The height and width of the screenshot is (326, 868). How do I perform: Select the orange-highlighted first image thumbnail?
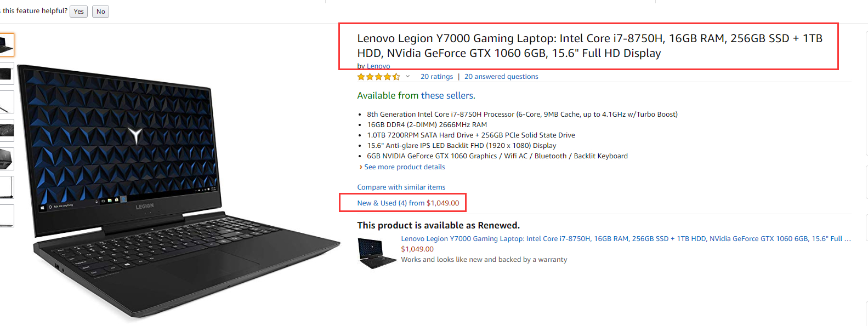coord(7,45)
